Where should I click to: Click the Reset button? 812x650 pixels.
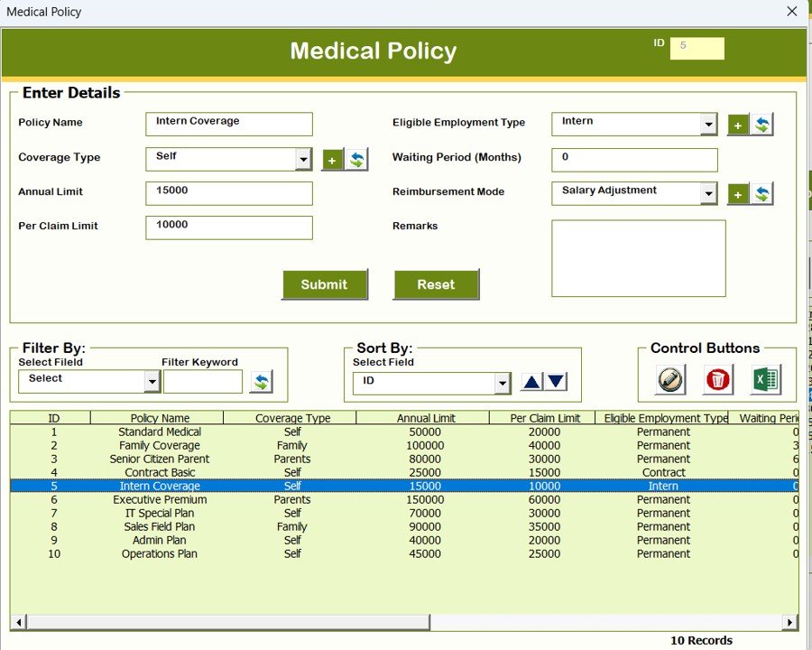[436, 283]
